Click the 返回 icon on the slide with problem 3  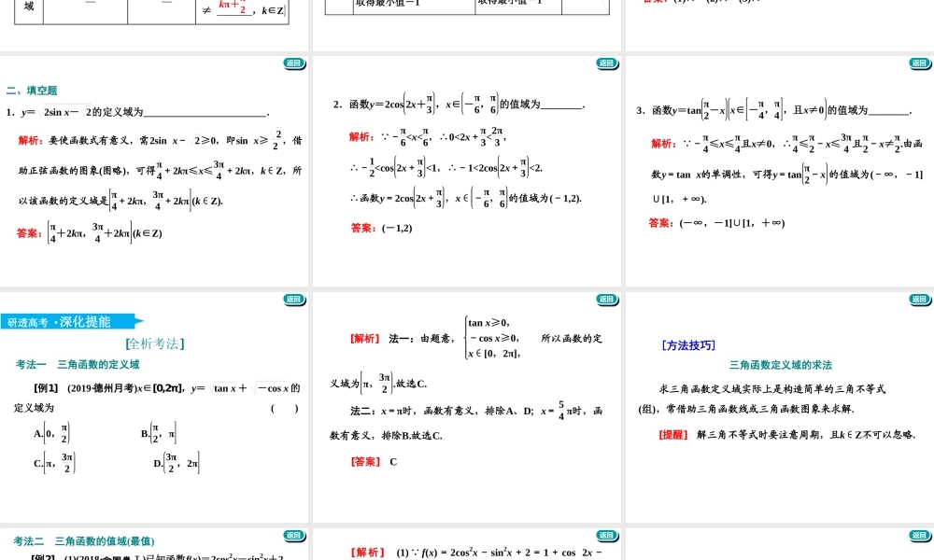[x=920, y=64]
